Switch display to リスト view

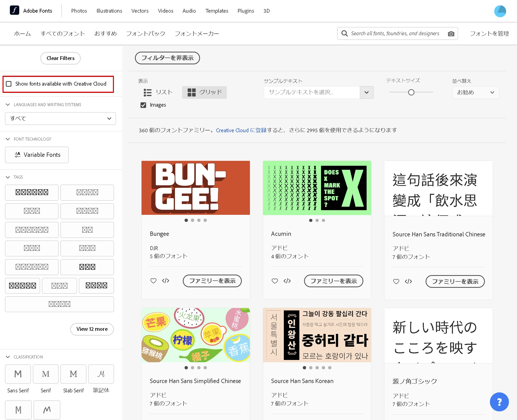tap(158, 92)
